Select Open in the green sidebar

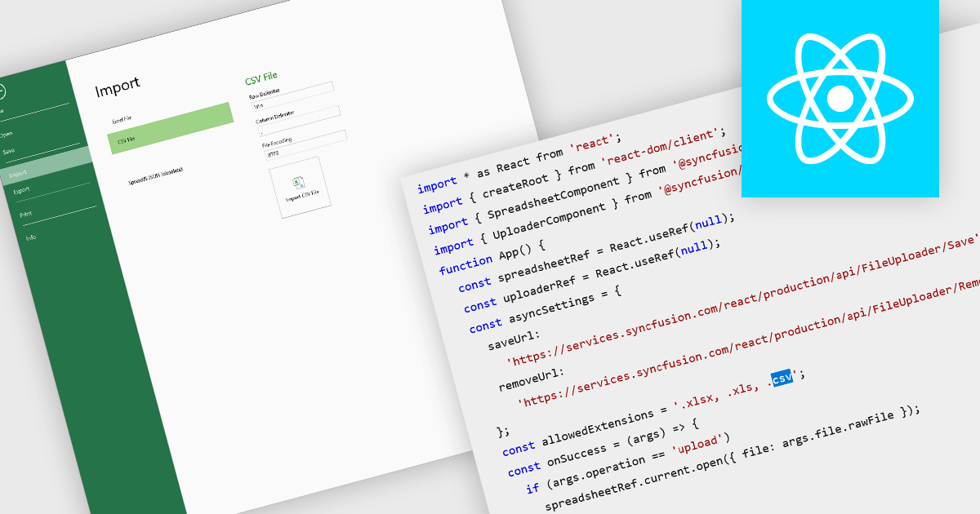[6, 133]
